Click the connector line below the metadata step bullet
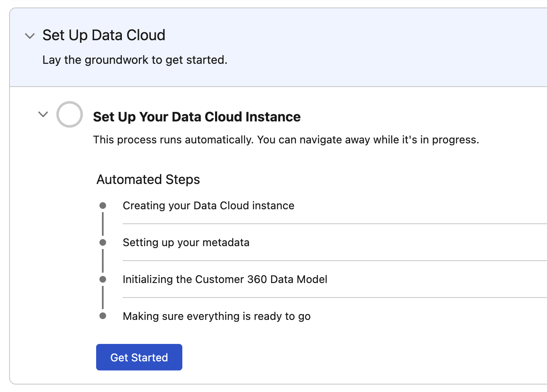This screenshot has width=547, height=392. [x=103, y=261]
